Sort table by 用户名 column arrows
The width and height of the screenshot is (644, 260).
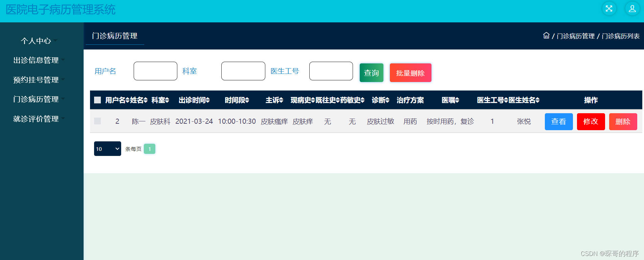(x=128, y=100)
